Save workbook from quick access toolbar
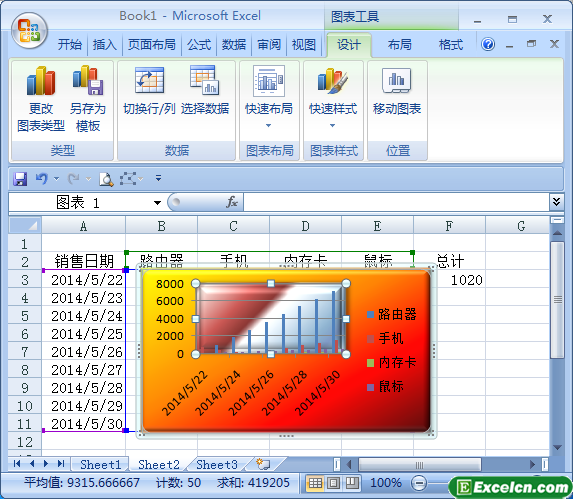The image size is (573, 499). coord(20,179)
